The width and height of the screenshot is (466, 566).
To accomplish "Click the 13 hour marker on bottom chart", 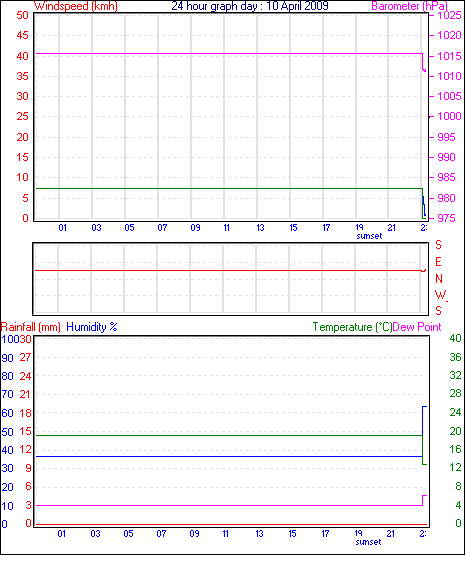I will (259, 534).
